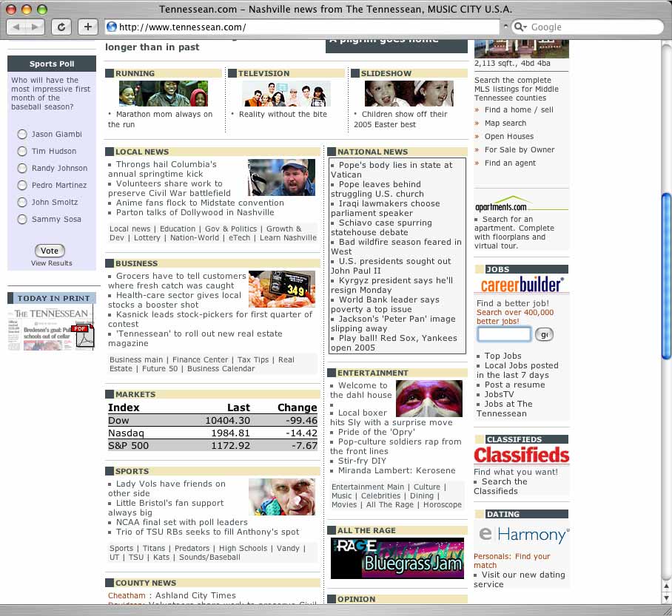Open 'Parton talks of Dollywood in Nashville'

click(x=195, y=212)
